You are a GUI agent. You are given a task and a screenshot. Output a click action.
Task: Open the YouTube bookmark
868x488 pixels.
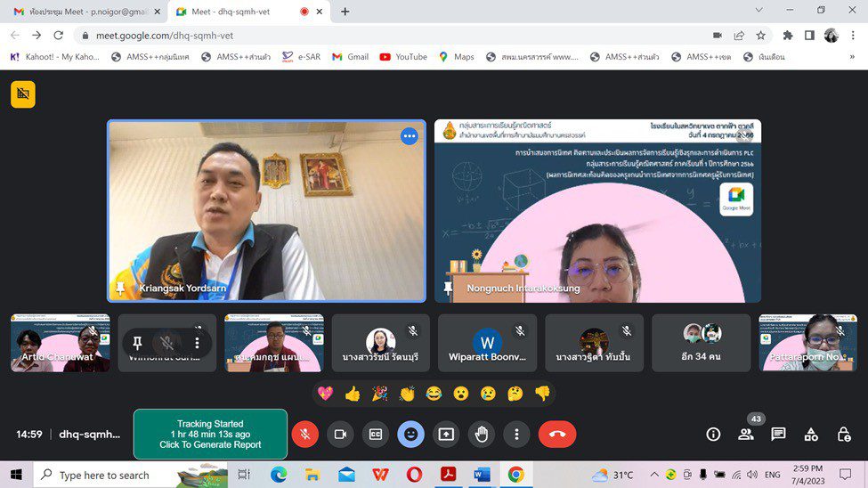click(403, 57)
